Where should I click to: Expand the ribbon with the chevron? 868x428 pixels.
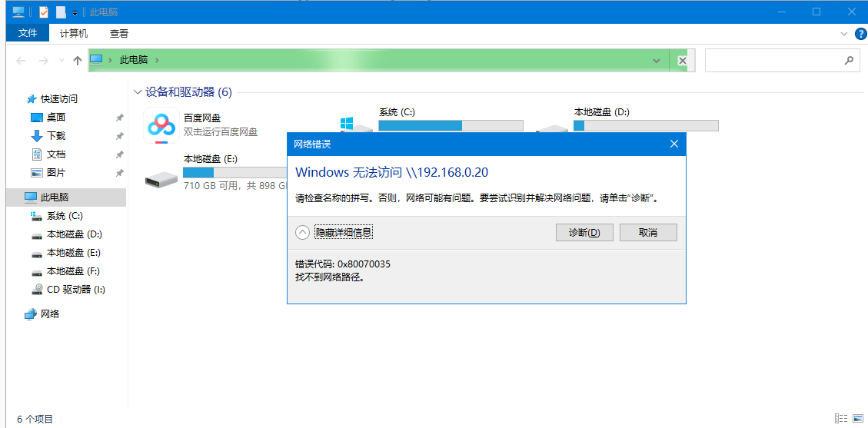click(x=844, y=34)
